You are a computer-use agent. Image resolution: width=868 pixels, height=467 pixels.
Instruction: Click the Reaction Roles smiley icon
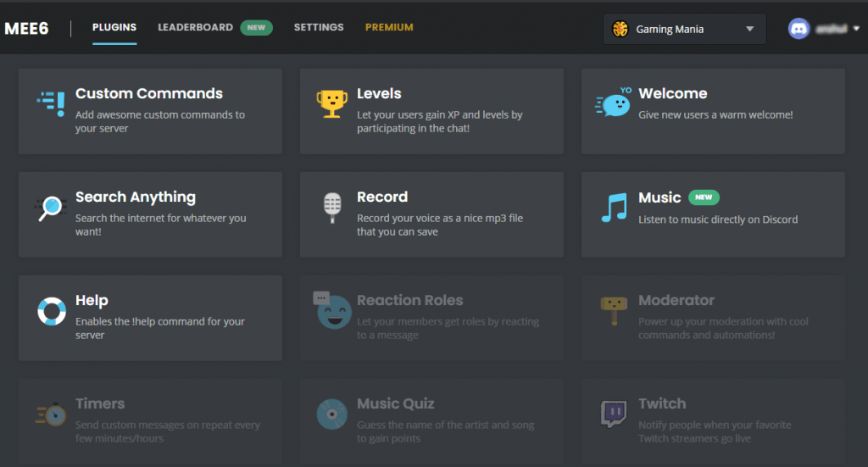pyautogui.click(x=332, y=310)
